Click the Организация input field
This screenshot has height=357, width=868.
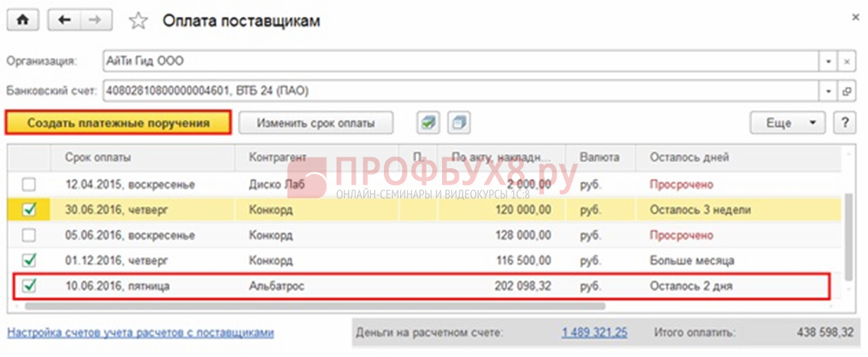pos(461,61)
